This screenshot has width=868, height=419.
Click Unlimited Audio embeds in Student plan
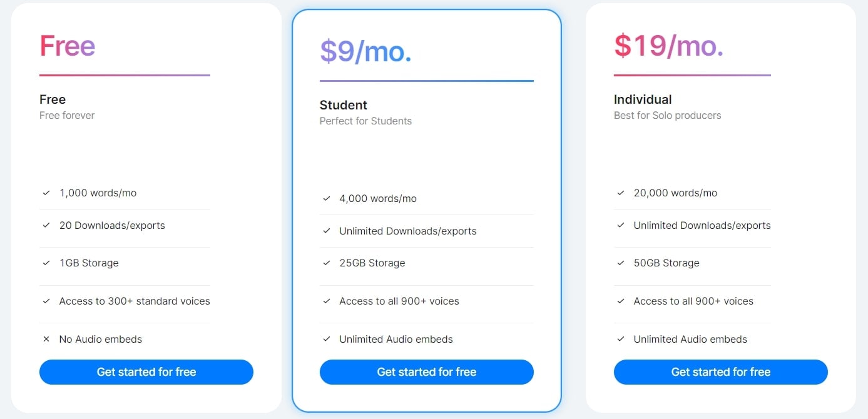pyautogui.click(x=396, y=340)
